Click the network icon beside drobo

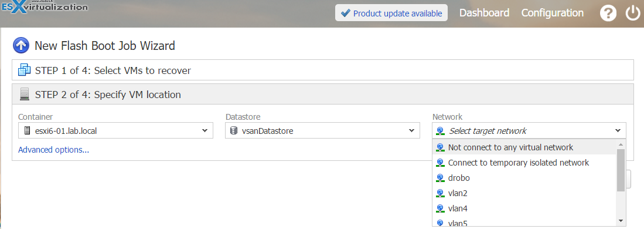[x=440, y=178]
